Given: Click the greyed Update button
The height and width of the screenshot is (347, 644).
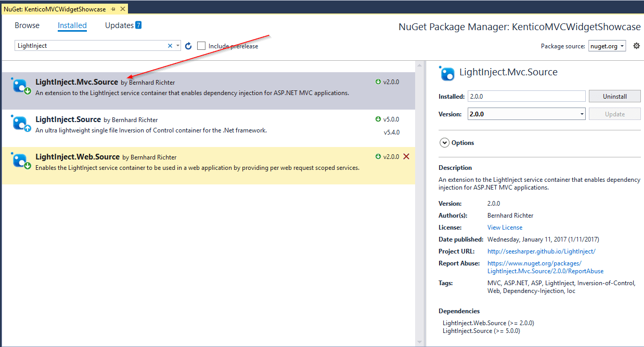Looking at the screenshot, I should pos(614,114).
